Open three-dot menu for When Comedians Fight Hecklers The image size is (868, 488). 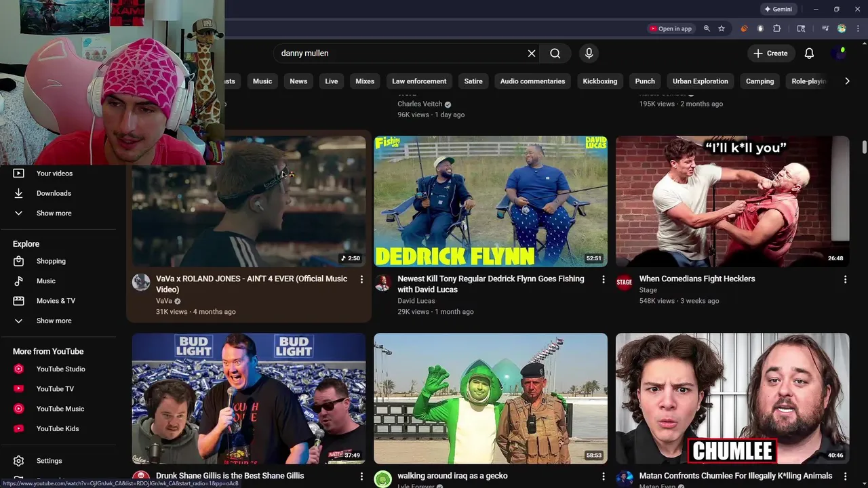[845, 279]
